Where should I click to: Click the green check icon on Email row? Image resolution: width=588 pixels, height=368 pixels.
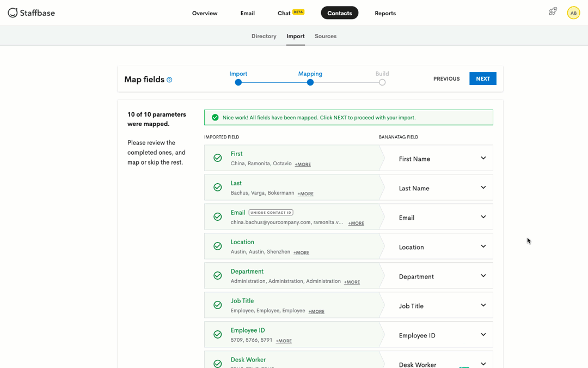(217, 216)
